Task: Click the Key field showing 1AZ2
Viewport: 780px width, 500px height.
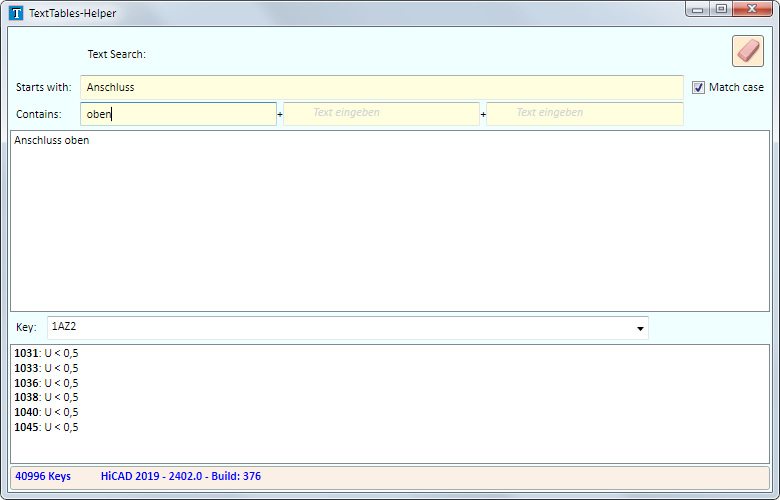Action: (x=348, y=328)
